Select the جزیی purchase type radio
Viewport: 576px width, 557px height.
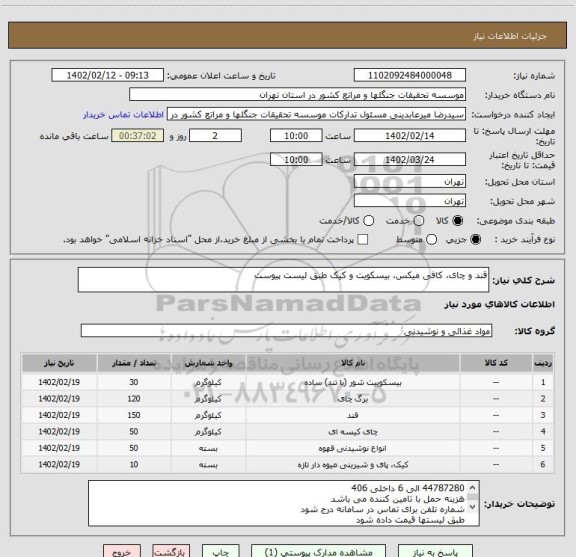476,240
